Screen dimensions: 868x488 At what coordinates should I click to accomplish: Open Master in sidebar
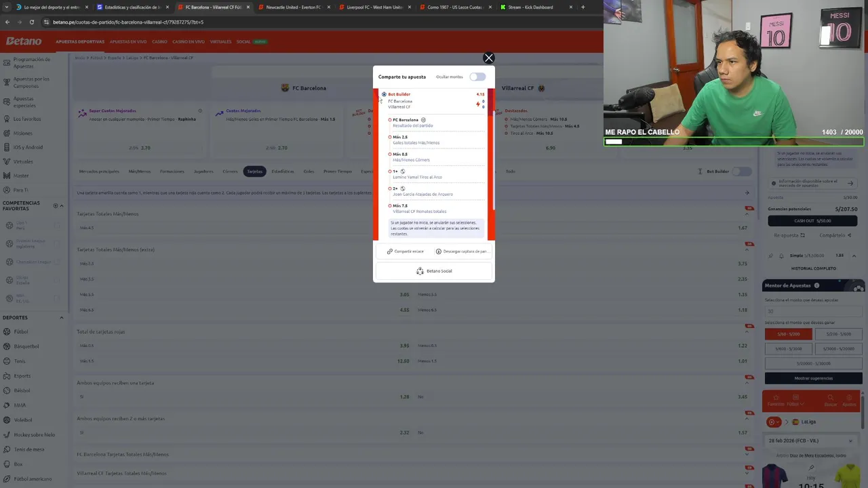point(21,176)
